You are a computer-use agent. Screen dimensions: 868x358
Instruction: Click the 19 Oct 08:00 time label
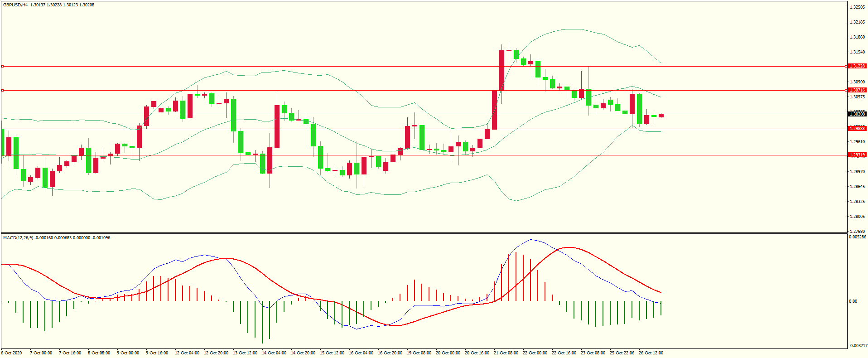pyautogui.click(x=419, y=353)
